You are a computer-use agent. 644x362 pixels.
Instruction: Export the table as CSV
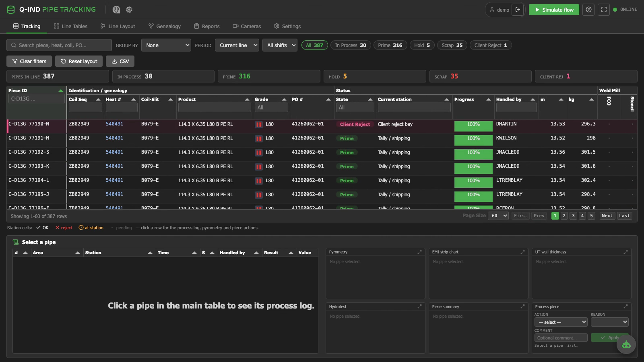(x=120, y=61)
